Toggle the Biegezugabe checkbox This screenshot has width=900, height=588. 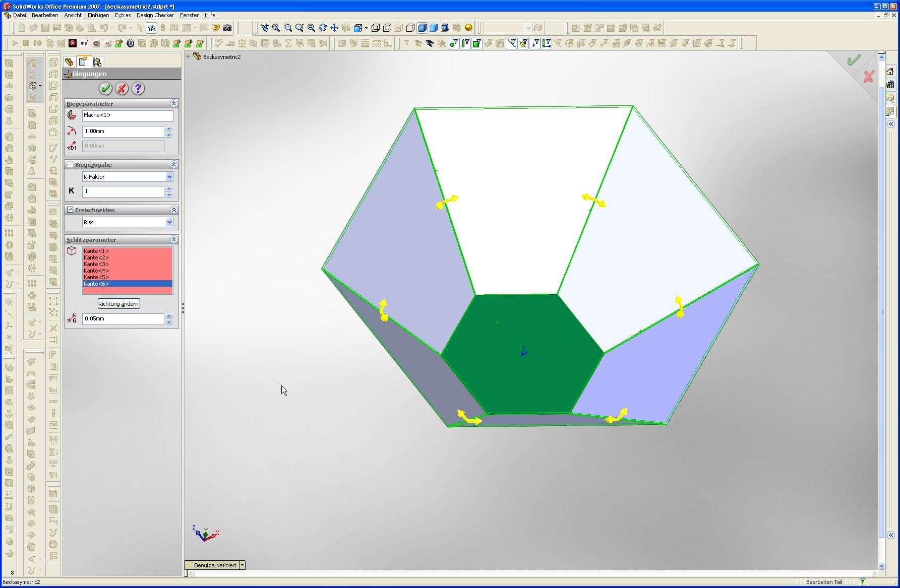[x=70, y=164]
